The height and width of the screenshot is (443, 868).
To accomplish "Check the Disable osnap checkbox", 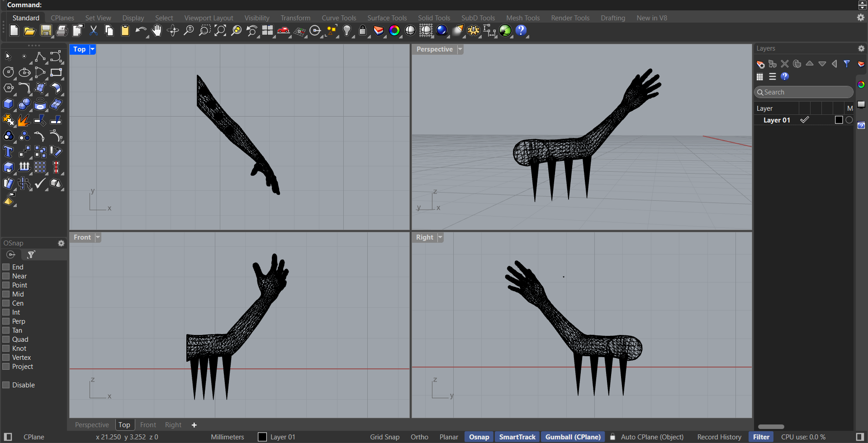I will pos(6,385).
